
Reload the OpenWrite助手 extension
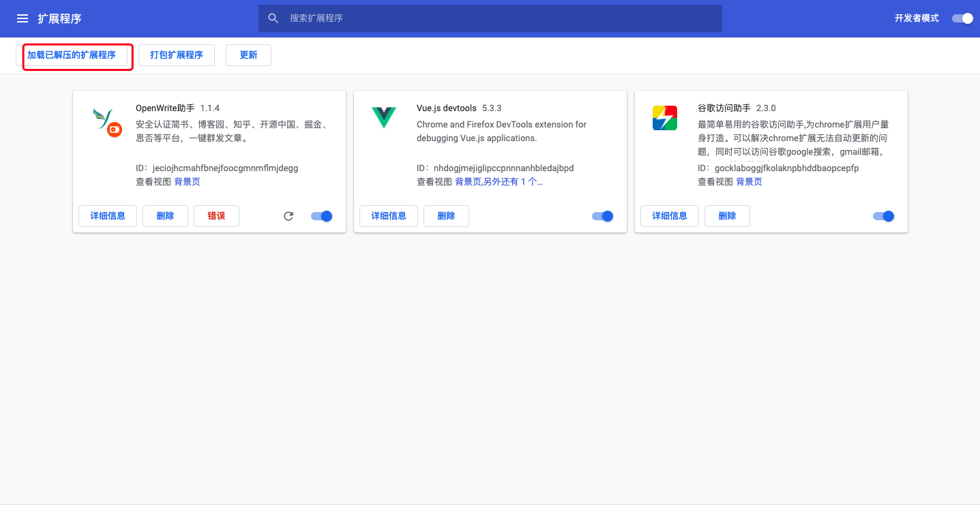(x=288, y=216)
